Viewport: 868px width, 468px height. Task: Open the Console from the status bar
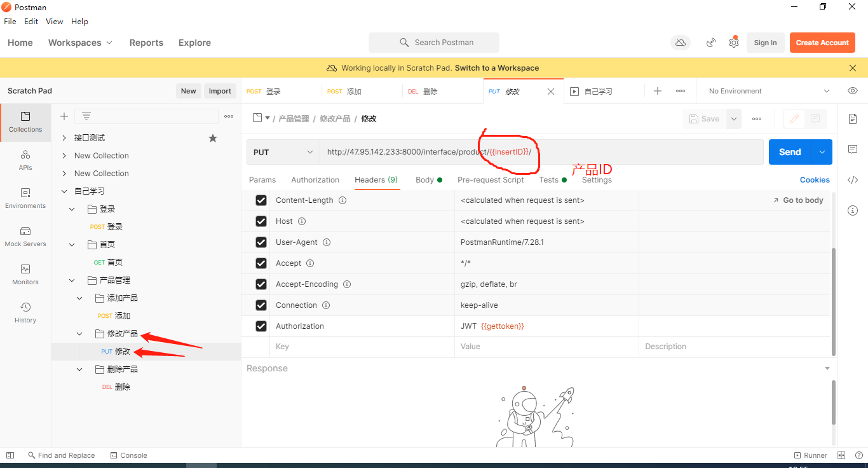128,455
